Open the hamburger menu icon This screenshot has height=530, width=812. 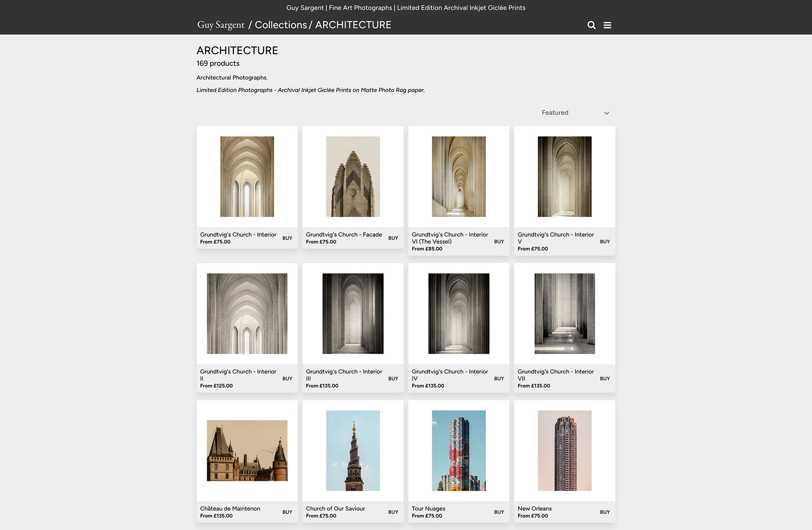coord(607,25)
